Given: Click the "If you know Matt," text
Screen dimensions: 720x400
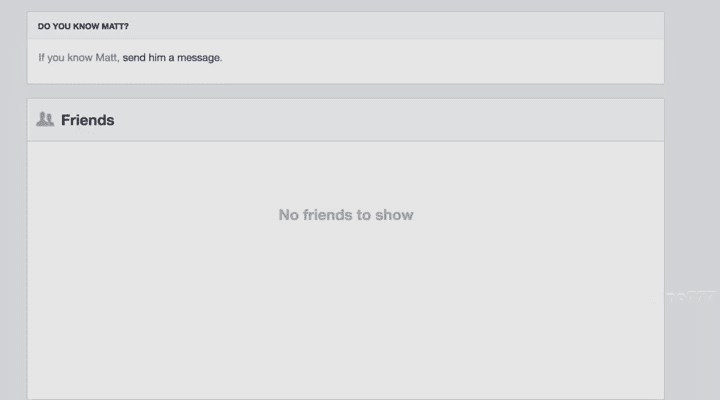Looking at the screenshot, I should [x=79, y=58].
